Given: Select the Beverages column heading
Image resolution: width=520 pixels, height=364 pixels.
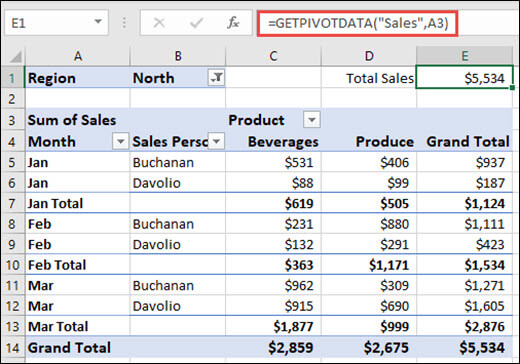Looking at the screenshot, I should click(x=273, y=141).
